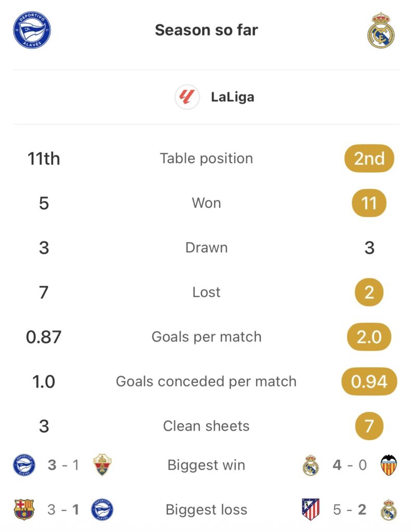Select the Atlético Madrid crest in Biggest loss
Image resolution: width=411 pixels, height=532 pixels.
311,509
